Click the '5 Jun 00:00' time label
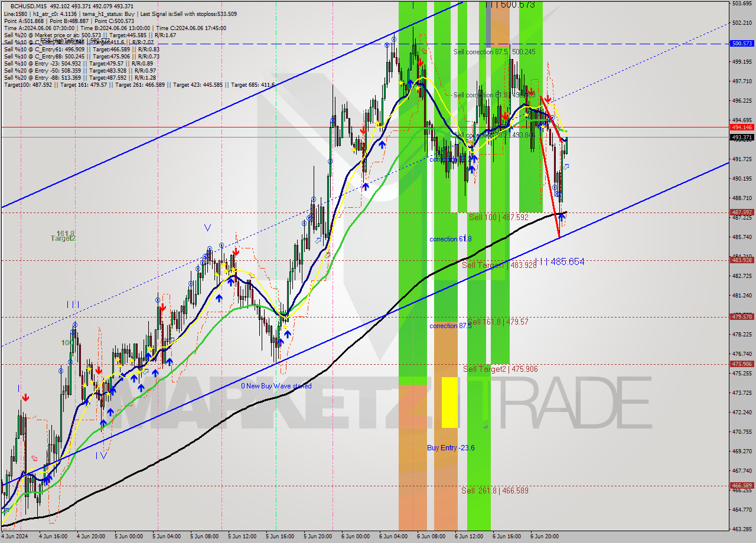Viewport: 756px width, 543px height. coord(128,537)
